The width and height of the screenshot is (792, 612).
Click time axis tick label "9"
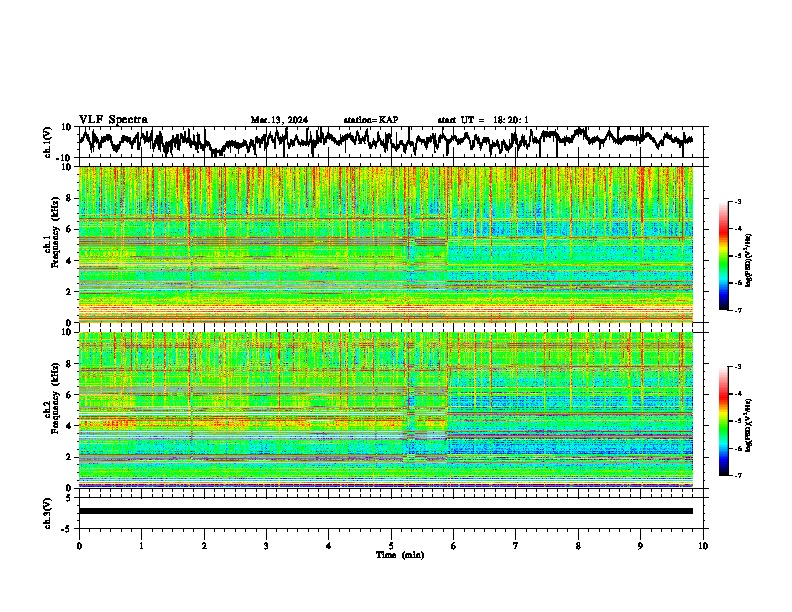(640, 546)
